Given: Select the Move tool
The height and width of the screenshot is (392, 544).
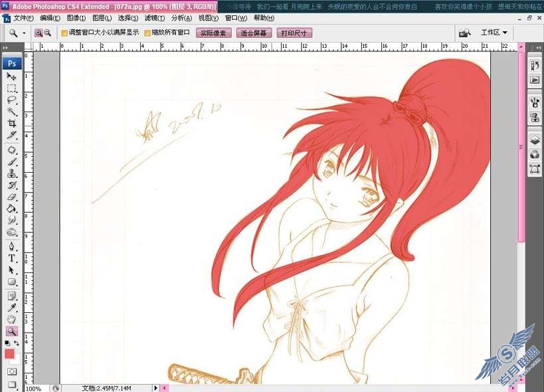Looking at the screenshot, I should 11,76.
